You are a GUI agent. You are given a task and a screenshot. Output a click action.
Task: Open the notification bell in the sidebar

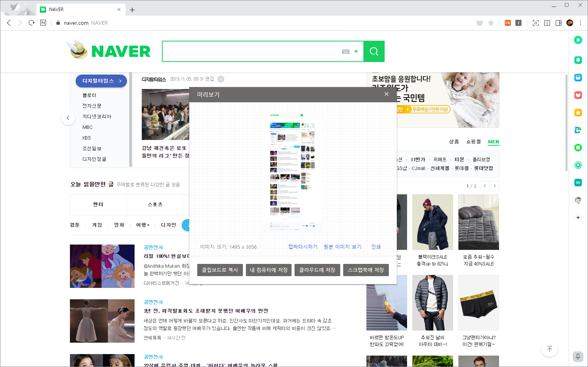point(578,60)
